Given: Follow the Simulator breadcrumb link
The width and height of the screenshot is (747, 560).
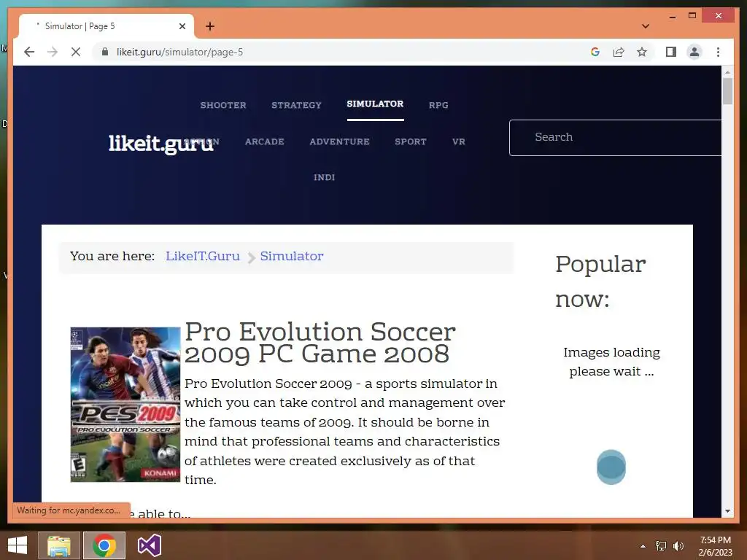Looking at the screenshot, I should pos(292,256).
